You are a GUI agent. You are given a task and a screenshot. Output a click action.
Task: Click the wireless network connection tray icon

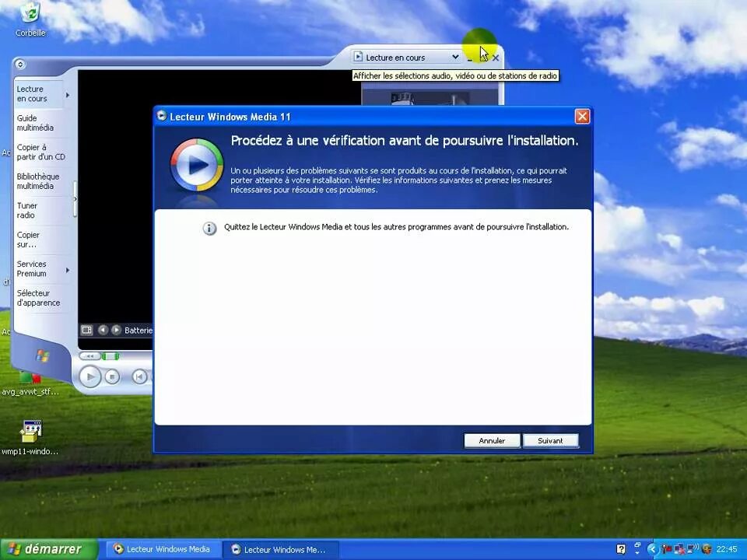point(693,550)
